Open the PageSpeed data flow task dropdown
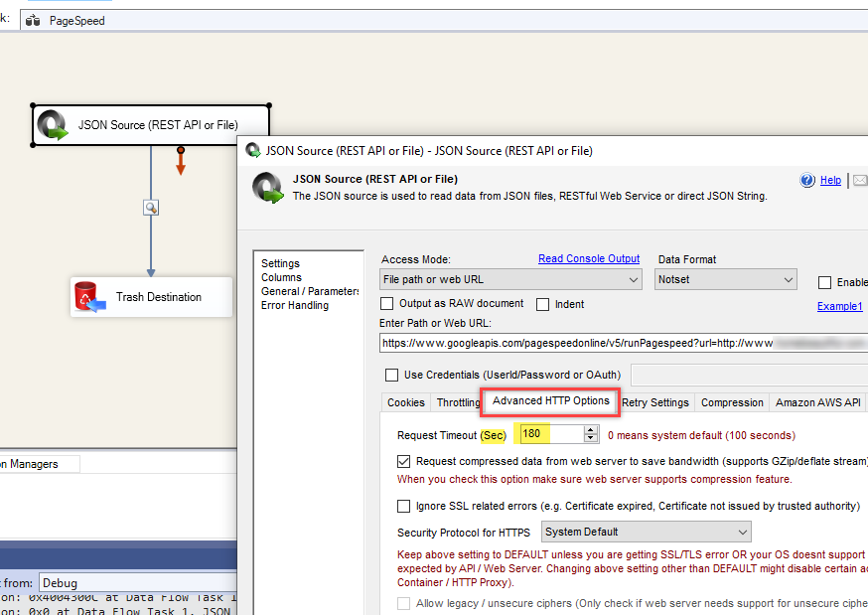The image size is (868, 615). 444,21
